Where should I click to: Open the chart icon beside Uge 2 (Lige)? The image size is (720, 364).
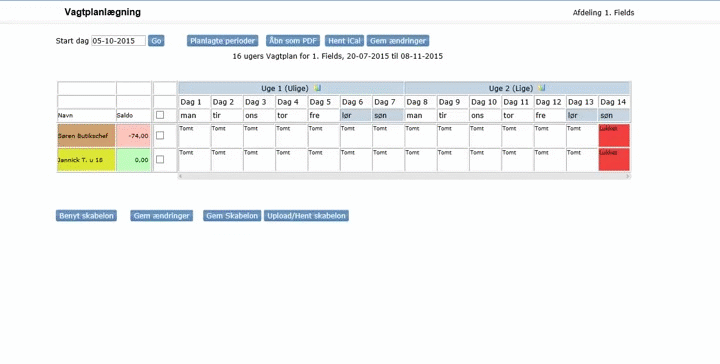[x=542, y=88]
